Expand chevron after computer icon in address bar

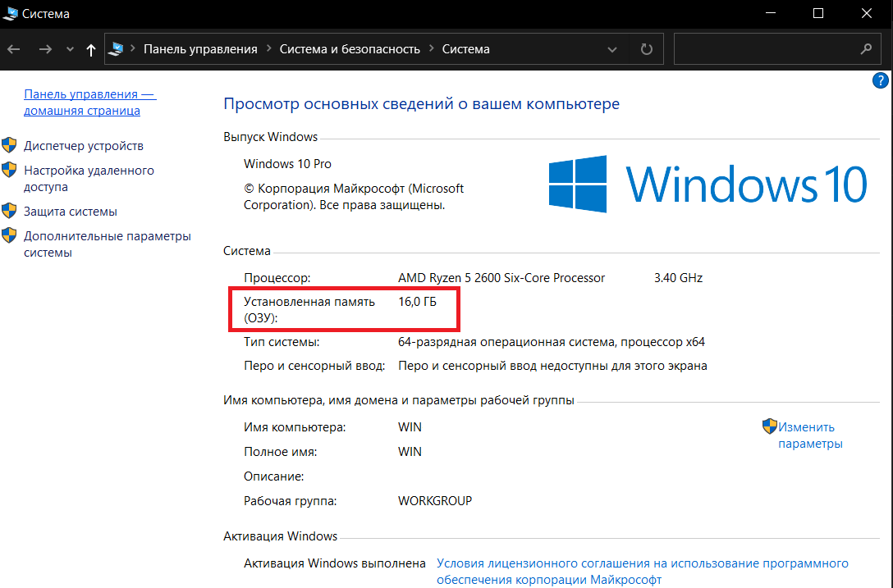pos(133,49)
